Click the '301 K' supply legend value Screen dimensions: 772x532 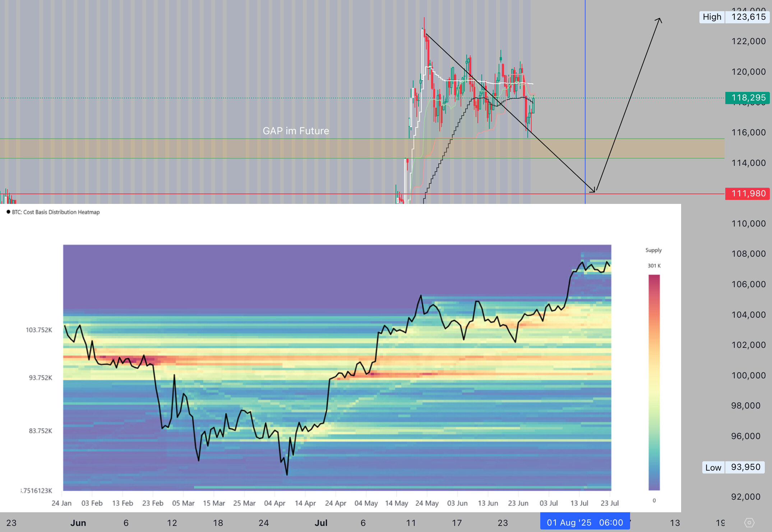[654, 266]
